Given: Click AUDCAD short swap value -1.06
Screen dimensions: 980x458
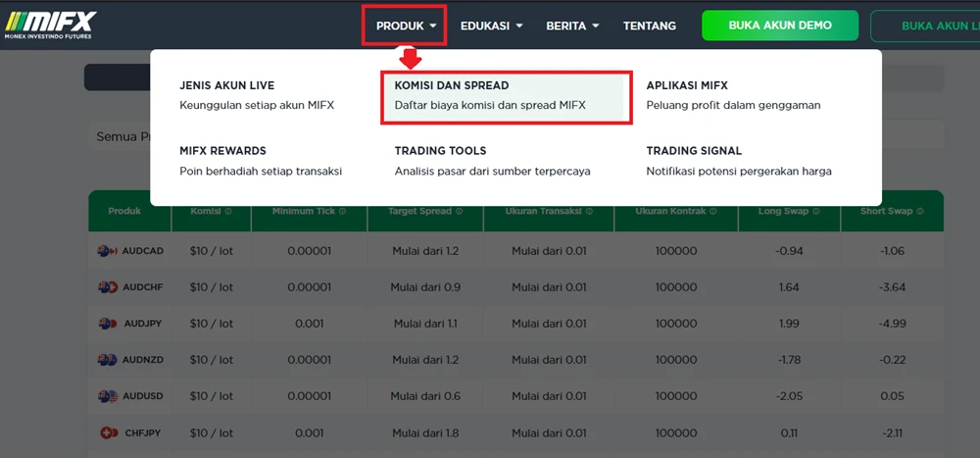Looking at the screenshot, I should tap(892, 251).
